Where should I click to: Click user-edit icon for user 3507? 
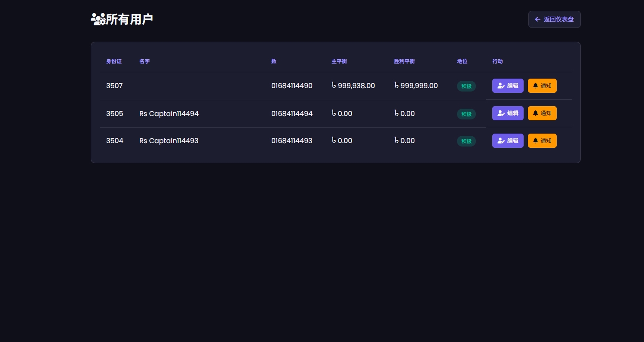(x=501, y=86)
